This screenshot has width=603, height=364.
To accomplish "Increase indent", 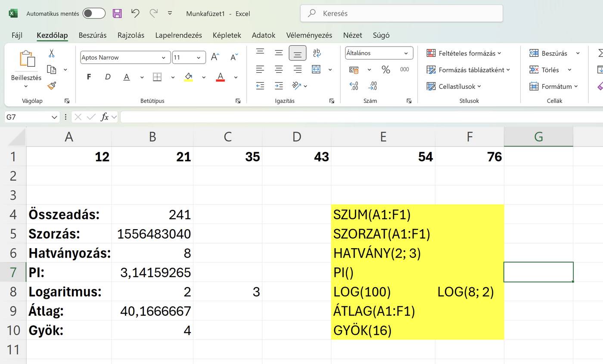I will coord(279,86).
